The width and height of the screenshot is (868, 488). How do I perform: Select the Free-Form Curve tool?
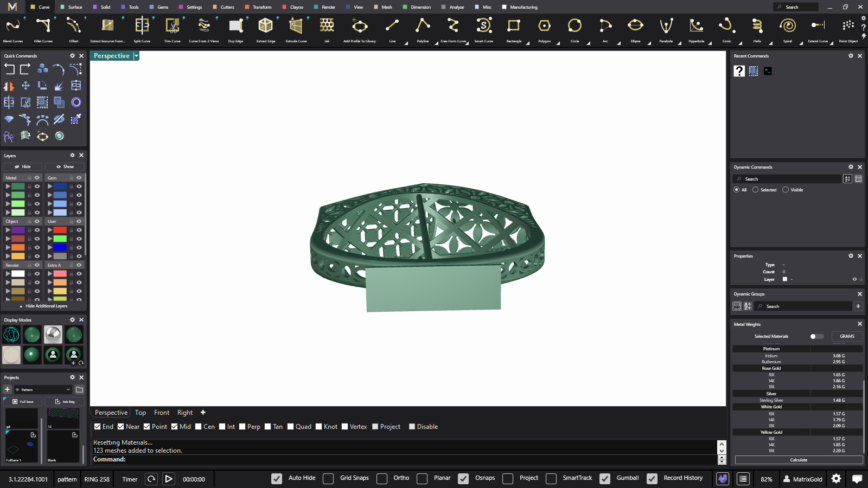coord(453,29)
